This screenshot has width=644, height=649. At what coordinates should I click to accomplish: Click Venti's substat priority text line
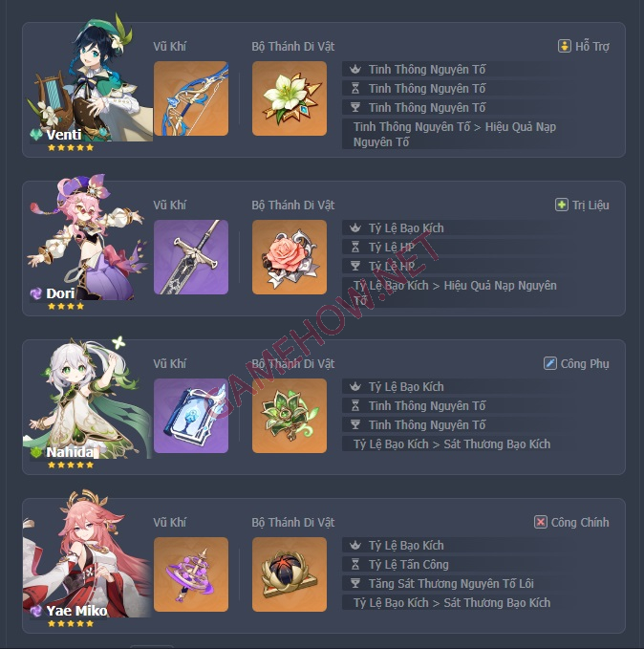(447, 134)
